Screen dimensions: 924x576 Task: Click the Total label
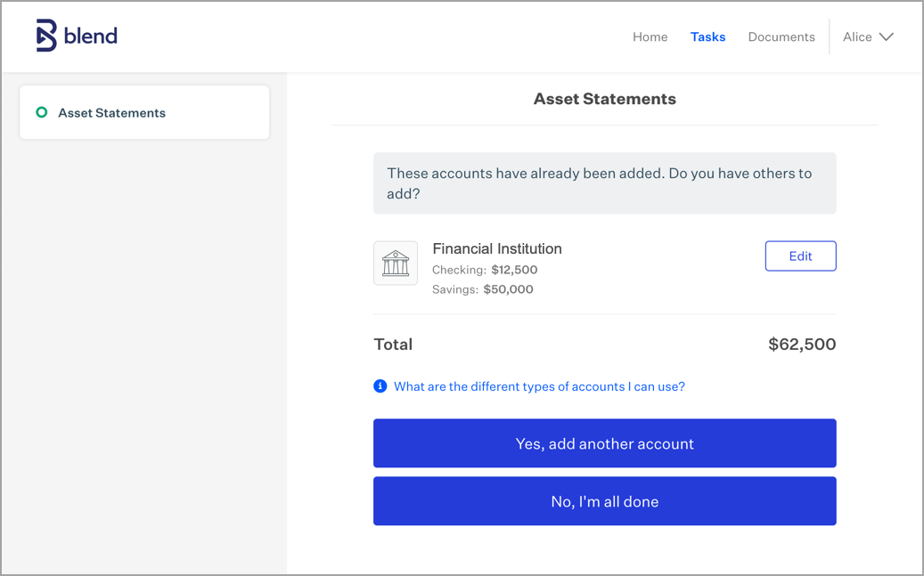coord(393,344)
